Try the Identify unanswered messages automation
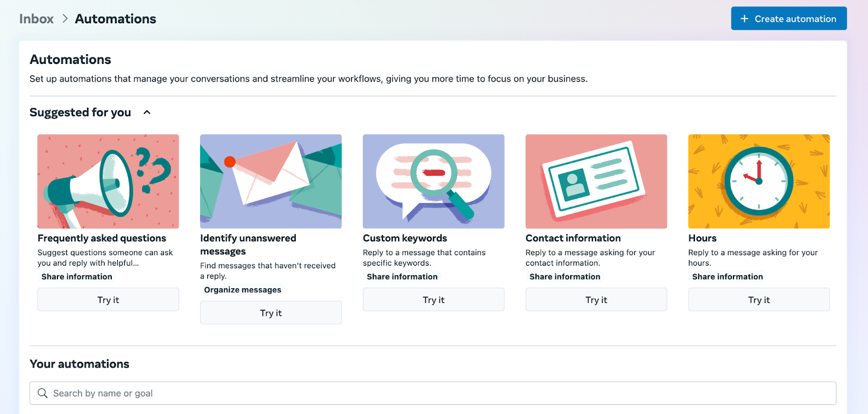868x414 pixels. (271, 313)
